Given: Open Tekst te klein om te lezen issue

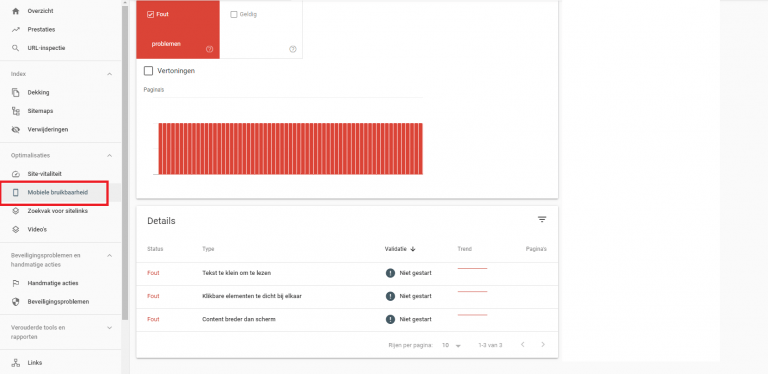Looking at the screenshot, I should pyautogui.click(x=237, y=273).
